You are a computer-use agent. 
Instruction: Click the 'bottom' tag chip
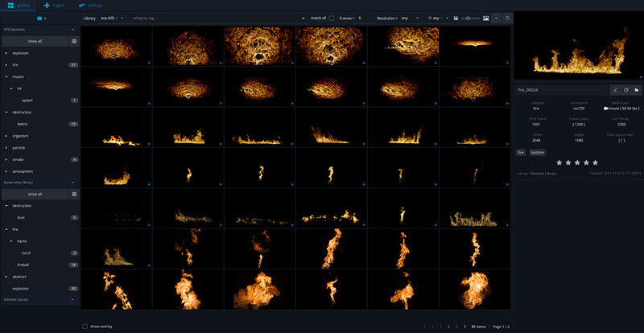[x=537, y=152]
